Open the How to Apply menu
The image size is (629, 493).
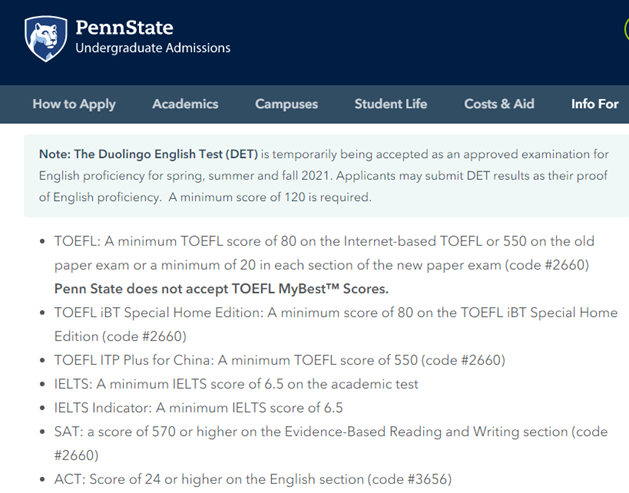point(74,104)
